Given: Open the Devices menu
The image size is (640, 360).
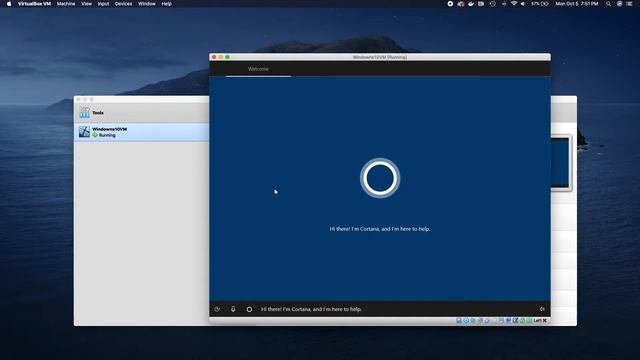Looking at the screenshot, I should tap(123, 4).
